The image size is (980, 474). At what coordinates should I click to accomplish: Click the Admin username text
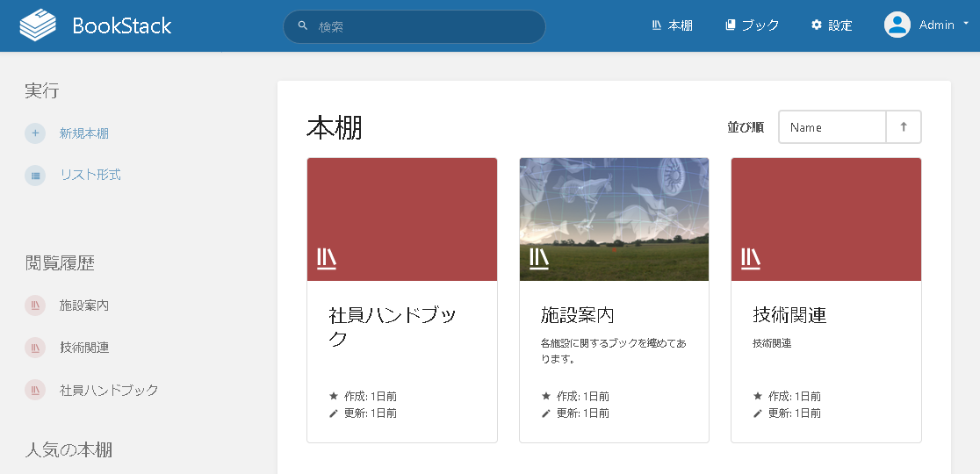click(x=936, y=25)
